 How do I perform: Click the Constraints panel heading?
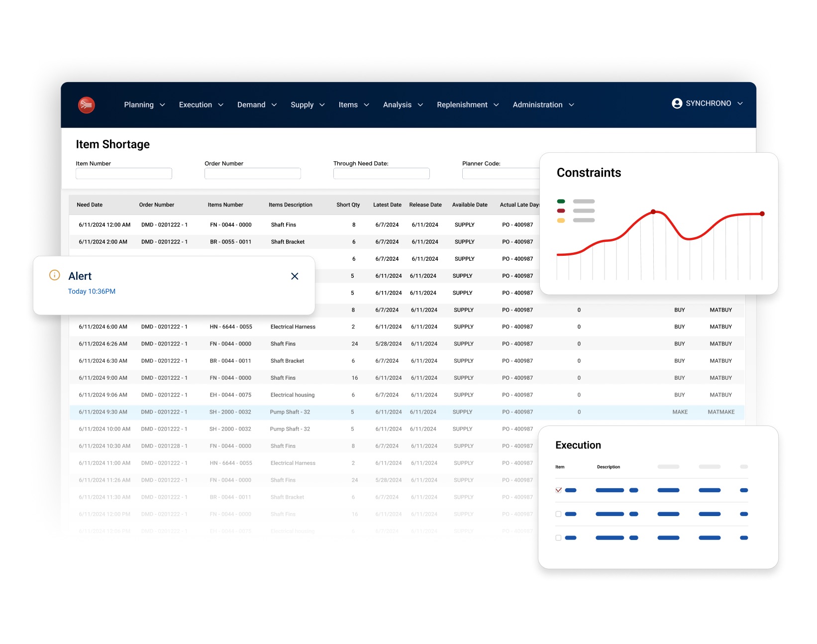(x=589, y=172)
